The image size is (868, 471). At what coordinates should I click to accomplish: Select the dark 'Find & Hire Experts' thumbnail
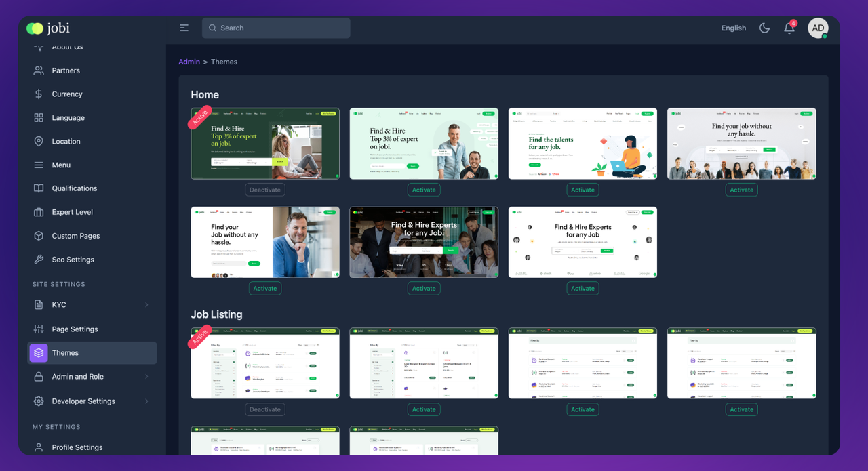424,242
